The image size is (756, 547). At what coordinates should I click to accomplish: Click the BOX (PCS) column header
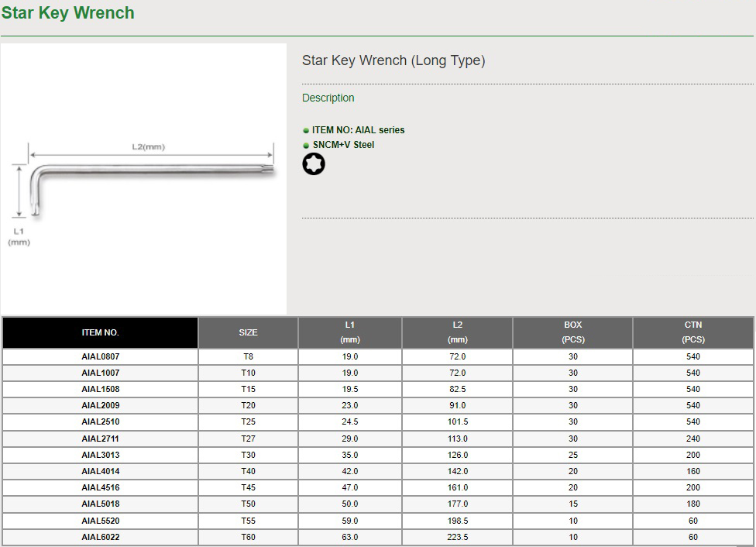572,332
